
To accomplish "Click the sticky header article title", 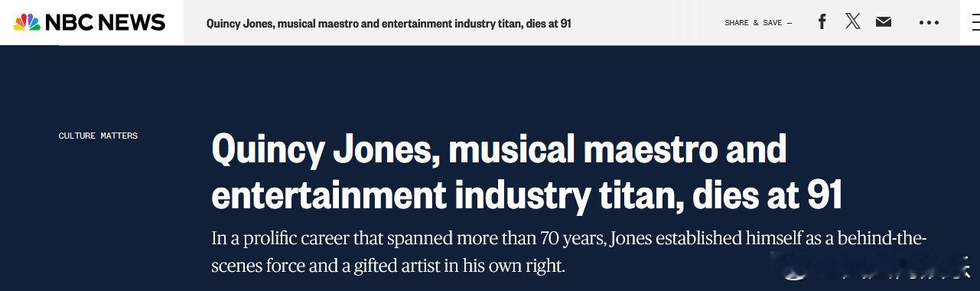I will [x=389, y=23].
